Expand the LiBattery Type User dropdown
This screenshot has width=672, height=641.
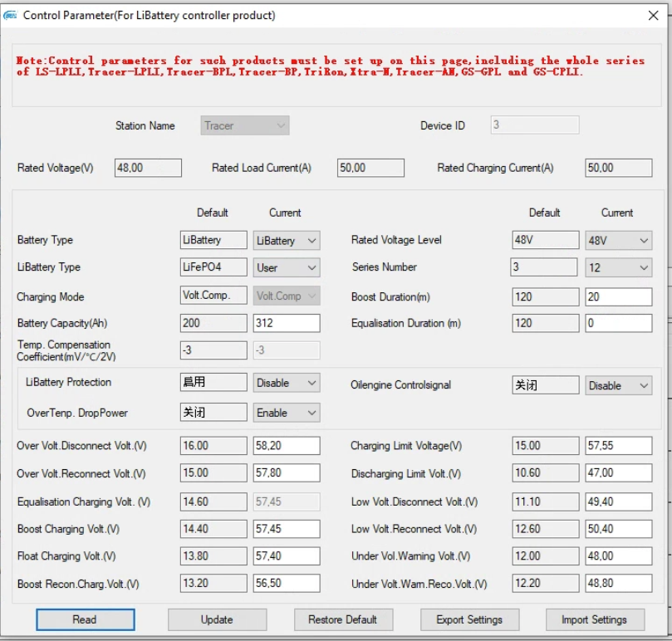[287, 268]
